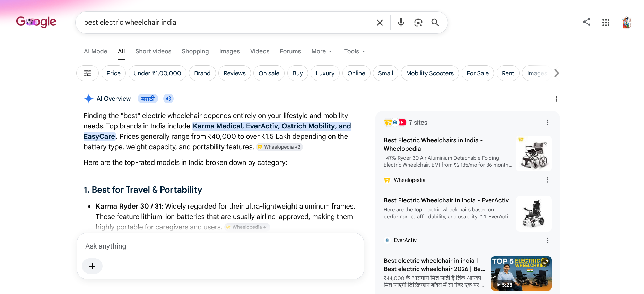Image resolution: width=644 pixels, height=294 pixels.
Task: Select Mobility Scooters filter chip
Action: click(430, 73)
